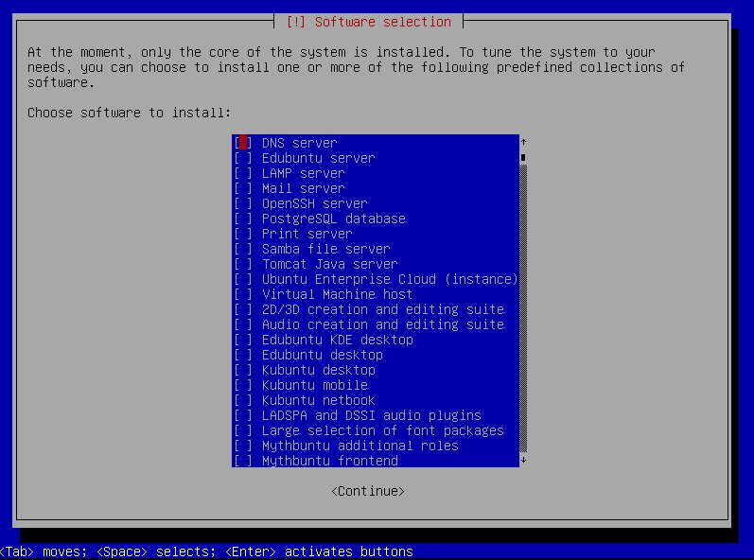Select the Edubuntu desktop list entry

tap(376, 355)
